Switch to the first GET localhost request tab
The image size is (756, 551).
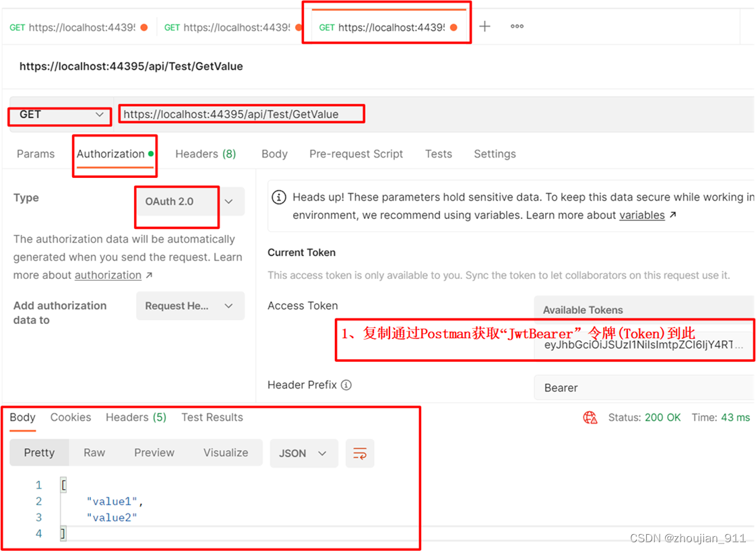tap(79, 28)
